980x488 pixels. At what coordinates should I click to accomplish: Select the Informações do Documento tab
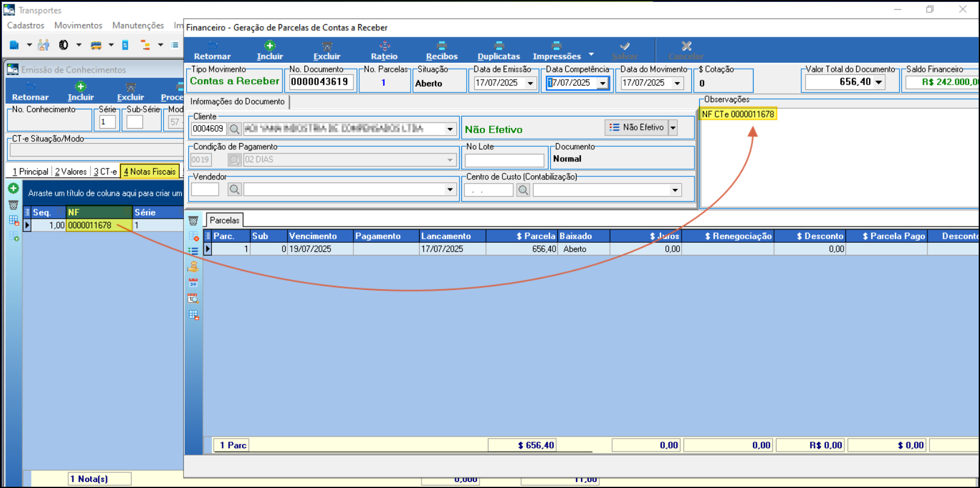(x=237, y=101)
